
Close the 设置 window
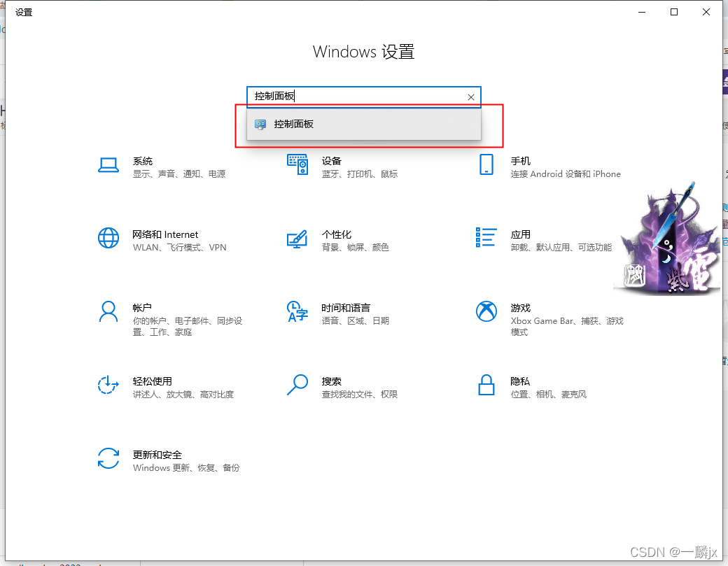point(706,12)
